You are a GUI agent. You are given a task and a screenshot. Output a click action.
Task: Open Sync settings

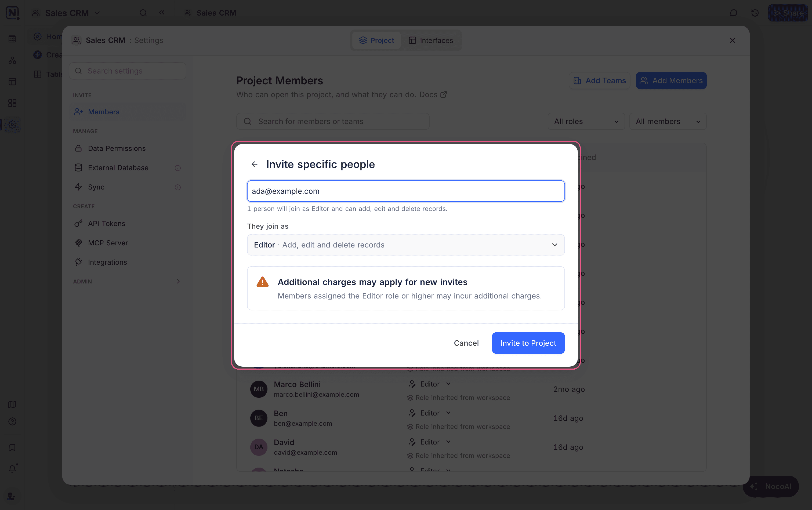point(128,187)
